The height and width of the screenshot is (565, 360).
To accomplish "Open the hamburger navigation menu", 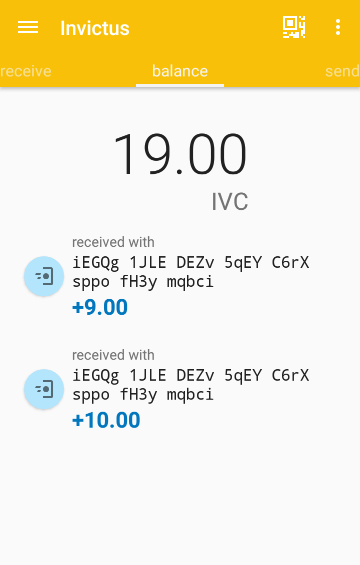I will point(28,27).
